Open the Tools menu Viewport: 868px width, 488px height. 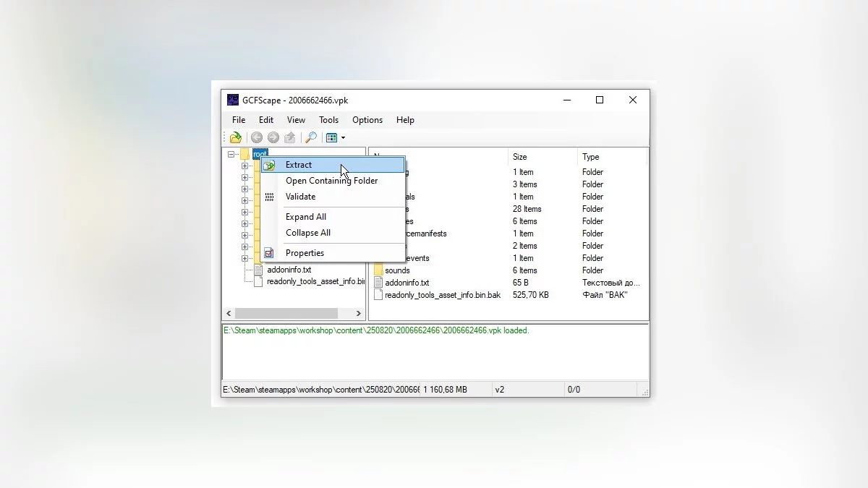click(328, 120)
